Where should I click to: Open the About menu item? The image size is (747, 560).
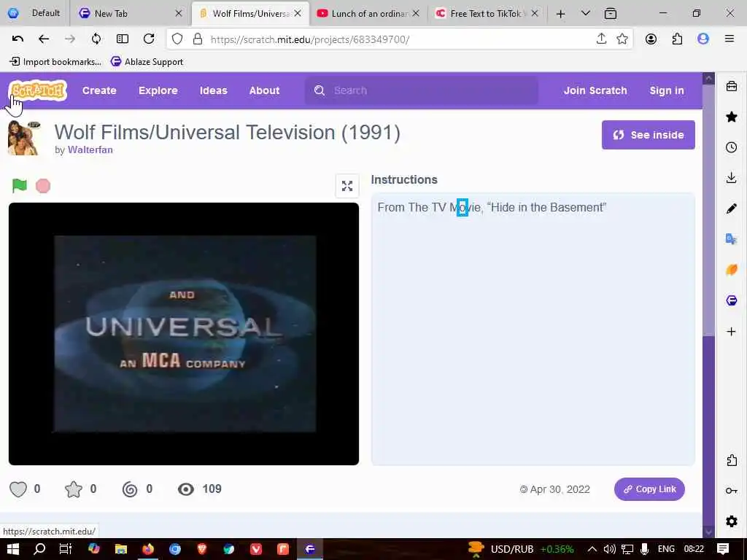(x=264, y=90)
